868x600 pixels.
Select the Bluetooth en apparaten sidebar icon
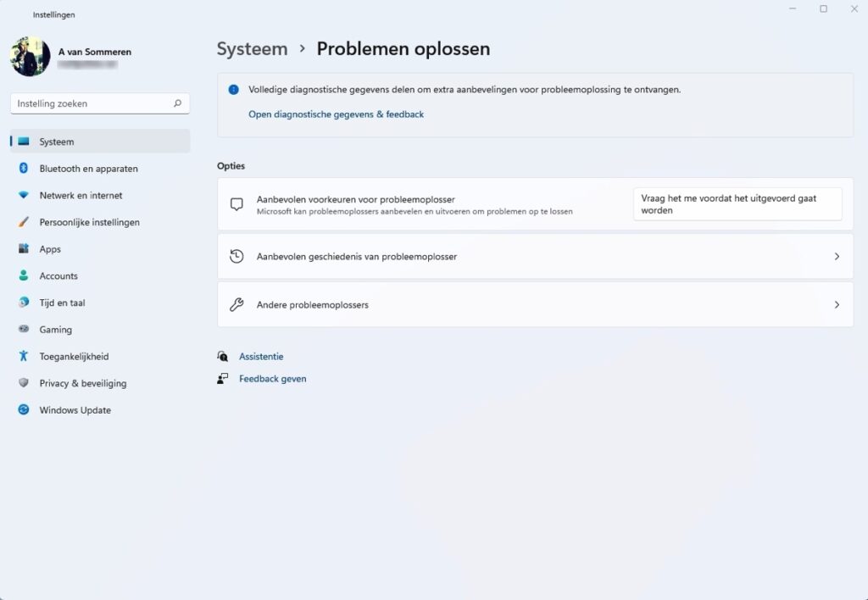pyautogui.click(x=24, y=169)
